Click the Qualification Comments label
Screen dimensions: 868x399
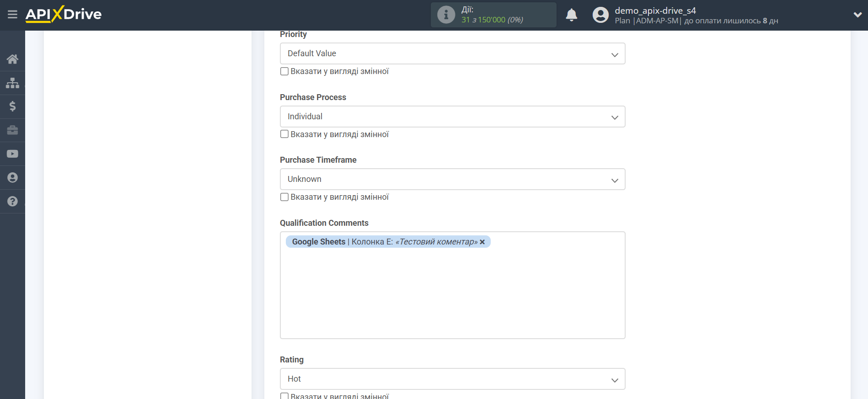click(324, 223)
